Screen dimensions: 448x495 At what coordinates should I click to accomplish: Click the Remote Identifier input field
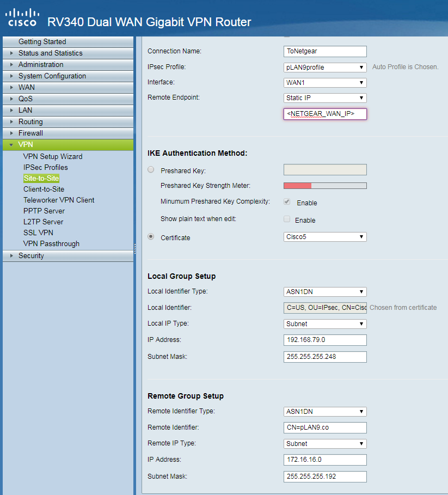tap(325, 427)
